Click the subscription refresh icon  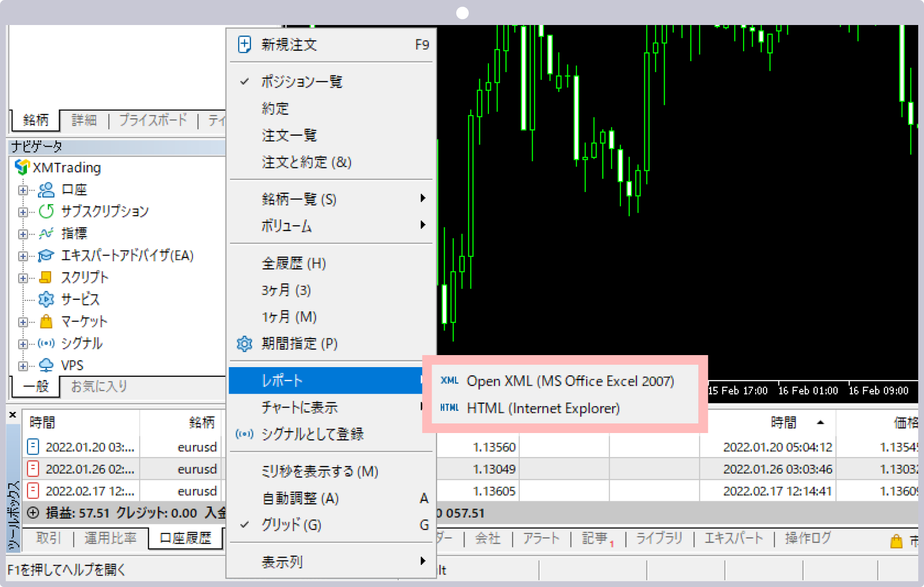click(x=46, y=211)
